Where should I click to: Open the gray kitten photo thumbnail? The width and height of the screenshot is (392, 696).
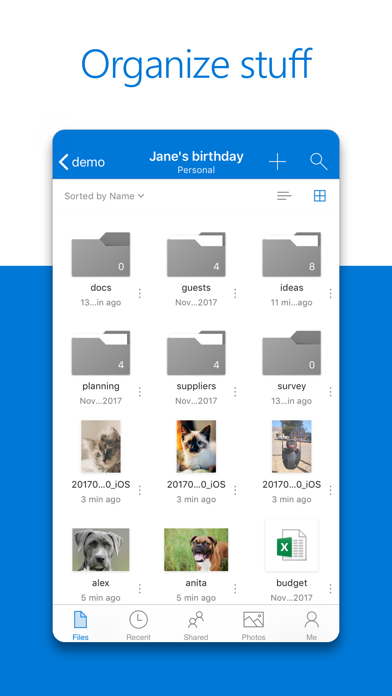(101, 447)
